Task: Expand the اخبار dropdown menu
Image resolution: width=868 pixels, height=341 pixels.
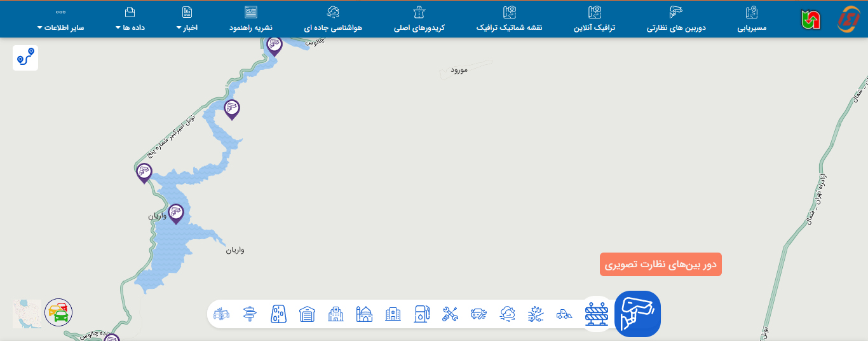Action: click(x=187, y=28)
